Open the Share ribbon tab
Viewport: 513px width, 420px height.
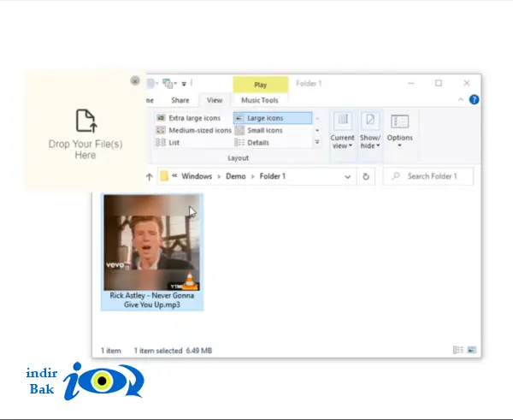tap(180, 100)
